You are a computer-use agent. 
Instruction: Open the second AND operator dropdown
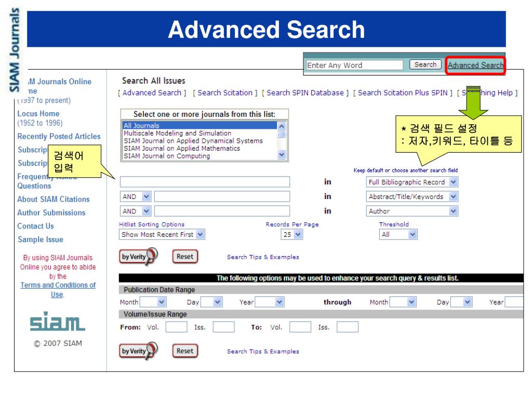(136, 211)
